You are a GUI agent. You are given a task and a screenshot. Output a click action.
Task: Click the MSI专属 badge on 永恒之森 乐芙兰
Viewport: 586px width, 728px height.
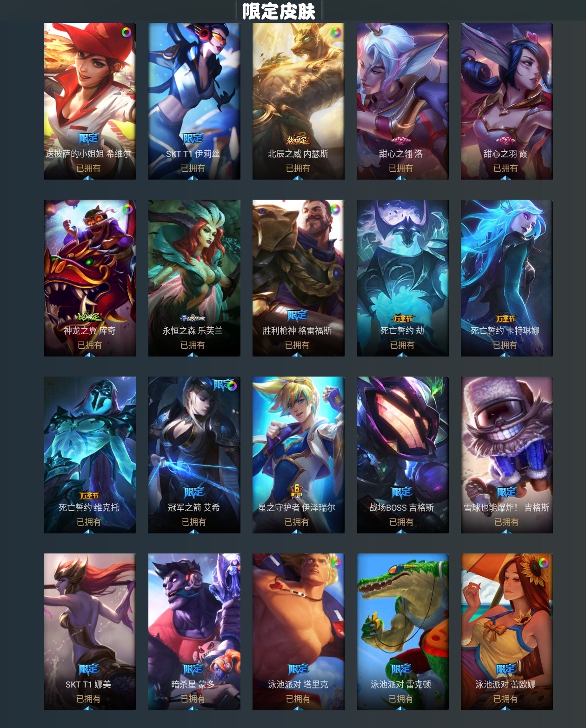193,318
